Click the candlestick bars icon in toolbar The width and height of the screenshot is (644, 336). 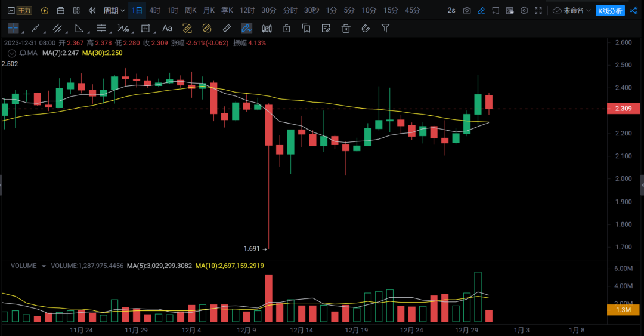pos(267,28)
